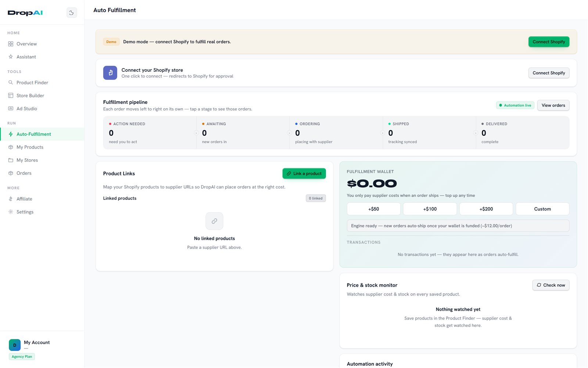Viewport: 588px width, 368px height.
Task: Click the DropAI logo
Action: pos(25,13)
